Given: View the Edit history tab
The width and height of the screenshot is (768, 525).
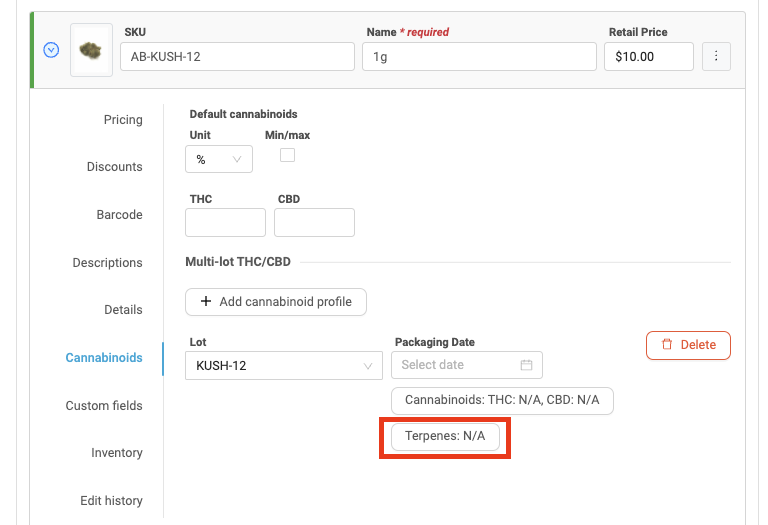Looking at the screenshot, I should tap(111, 501).
